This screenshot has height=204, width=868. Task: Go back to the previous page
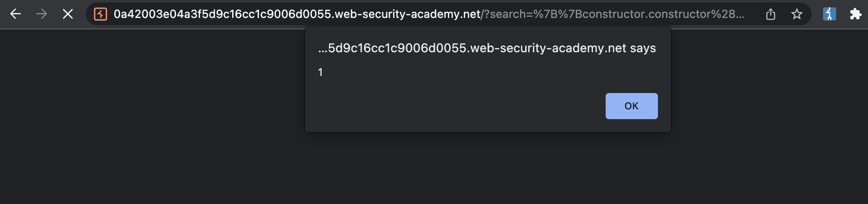point(16,14)
